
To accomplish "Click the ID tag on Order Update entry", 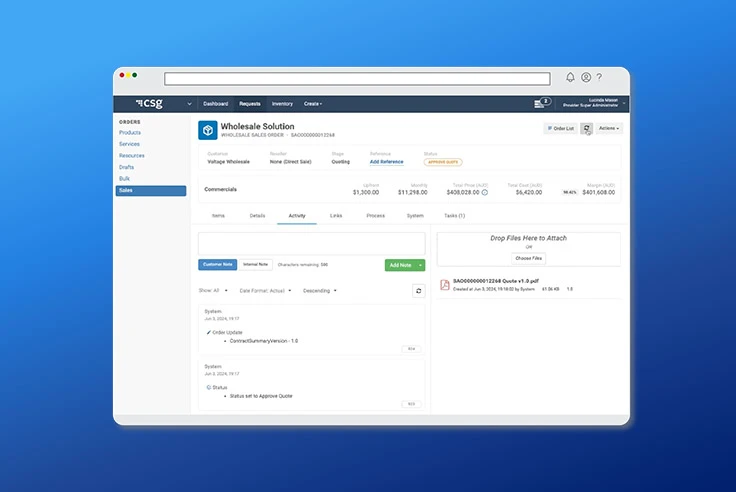I will [x=412, y=349].
